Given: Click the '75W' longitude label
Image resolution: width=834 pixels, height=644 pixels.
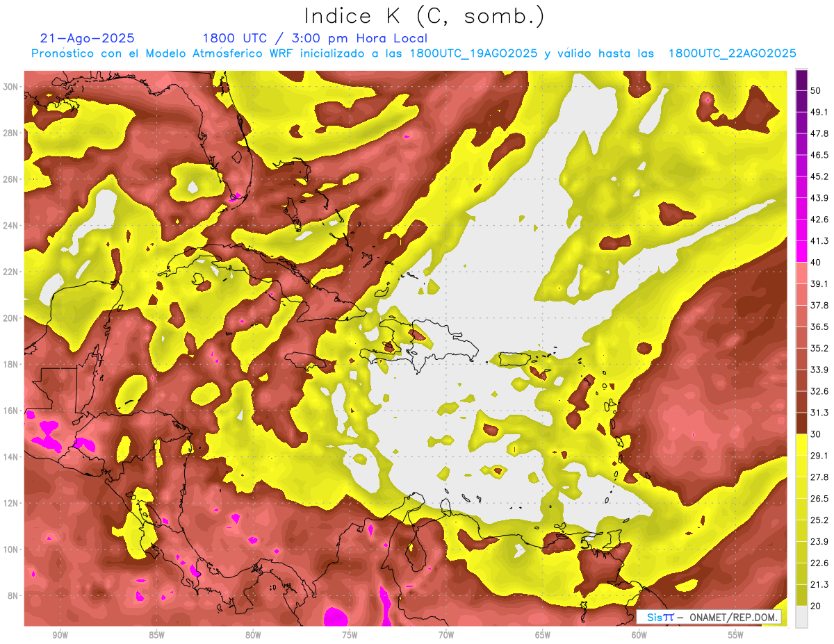Looking at the screenshot, I should click(x=350, y=635).
